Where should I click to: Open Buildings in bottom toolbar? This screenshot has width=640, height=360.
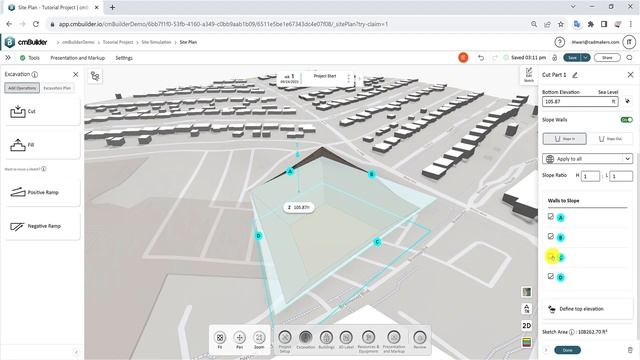pyautogui.click(x=326, y=340)
